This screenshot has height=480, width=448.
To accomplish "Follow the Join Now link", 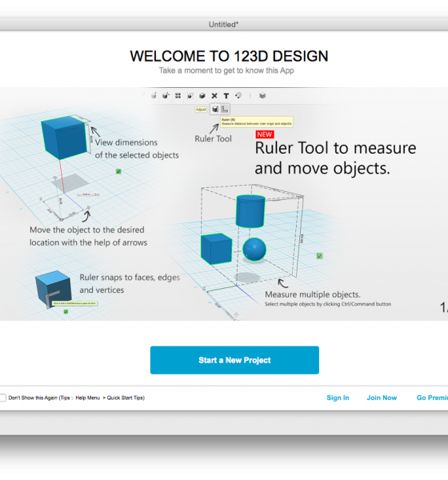I will pos(382,398).
